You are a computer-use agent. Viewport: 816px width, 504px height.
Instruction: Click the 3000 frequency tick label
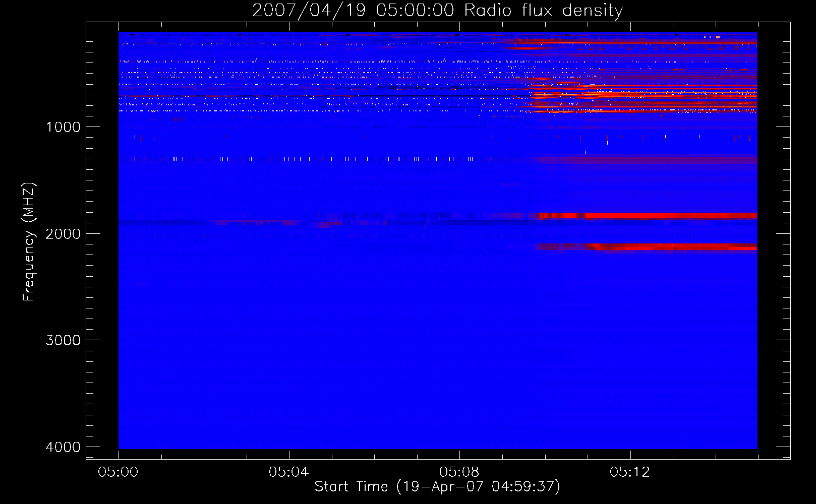click(63, 340)
